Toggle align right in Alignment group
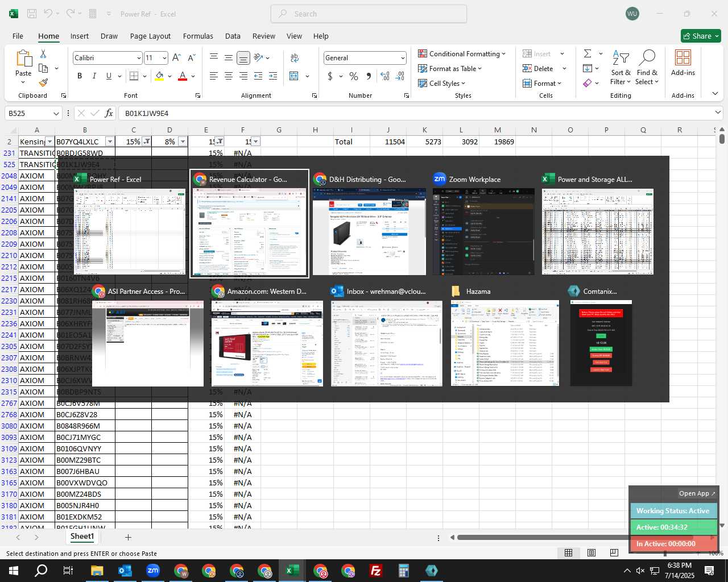Image resolution: width=728 pixels, height=582 pixels. tap(243, 76)
